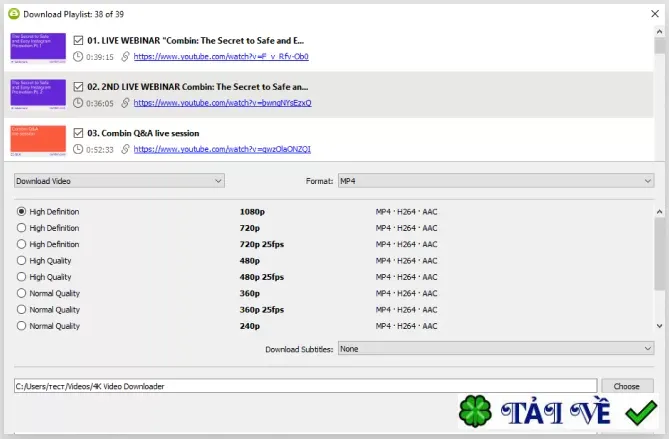The height and width of the screenshot is (439, 669).
Task: Click title '03. Combin Q&A live session'
Action: click(143, 133)
